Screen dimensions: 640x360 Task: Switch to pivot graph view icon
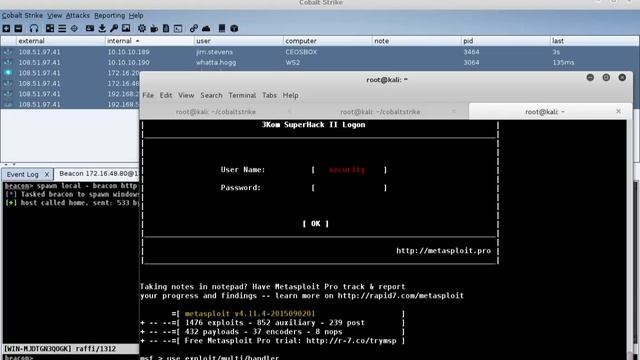50,29
